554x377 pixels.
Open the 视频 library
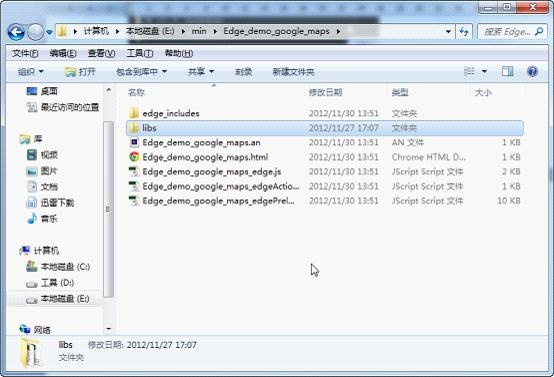(49, 155)
